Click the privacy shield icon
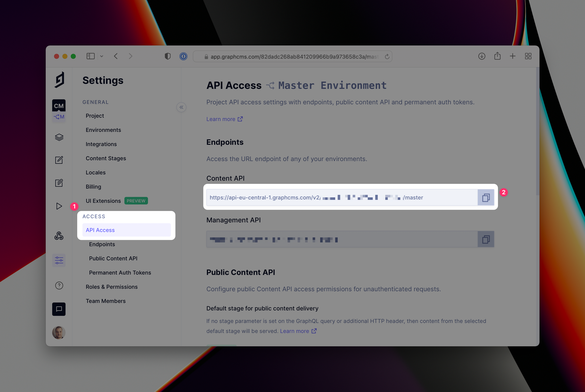This screenshot has height=392, width=585. click(x=168, y=56)
